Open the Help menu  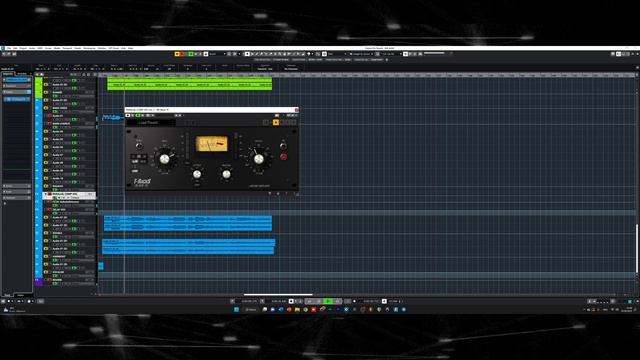[x=131, y=48]
